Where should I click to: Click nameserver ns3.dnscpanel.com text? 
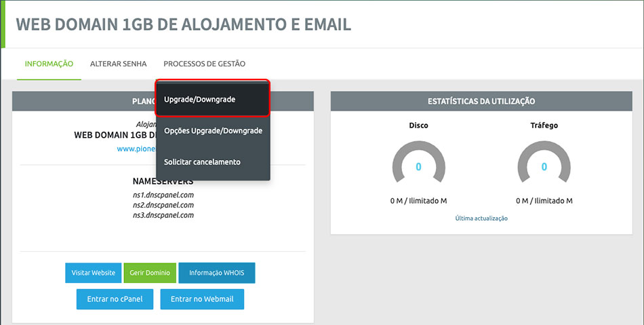(163, 215)
